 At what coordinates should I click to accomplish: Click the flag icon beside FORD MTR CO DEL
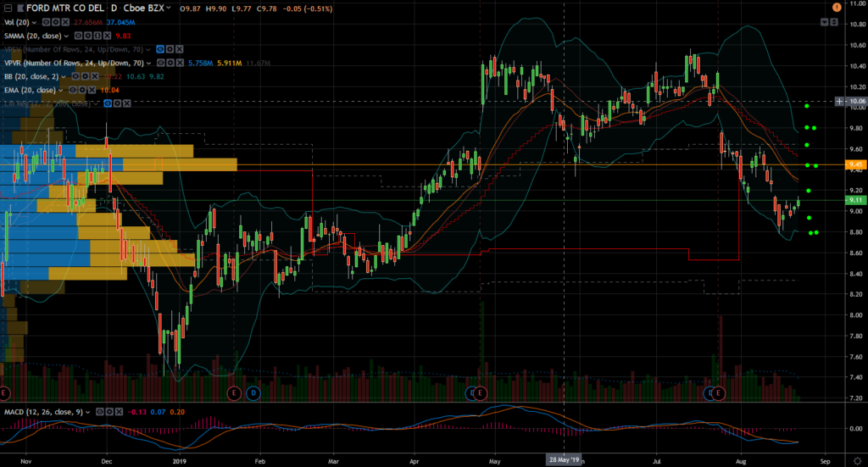[x=20, y=8]
